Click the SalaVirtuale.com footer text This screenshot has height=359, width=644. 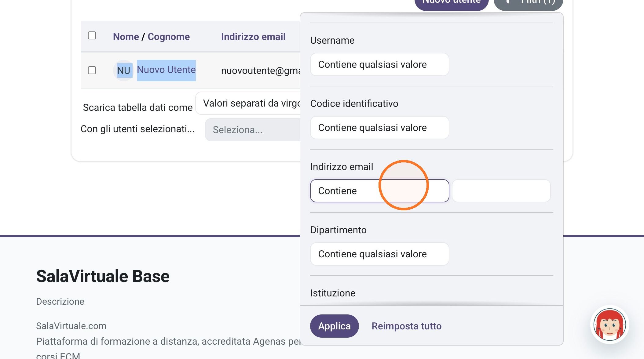click(x=71, y=326)
